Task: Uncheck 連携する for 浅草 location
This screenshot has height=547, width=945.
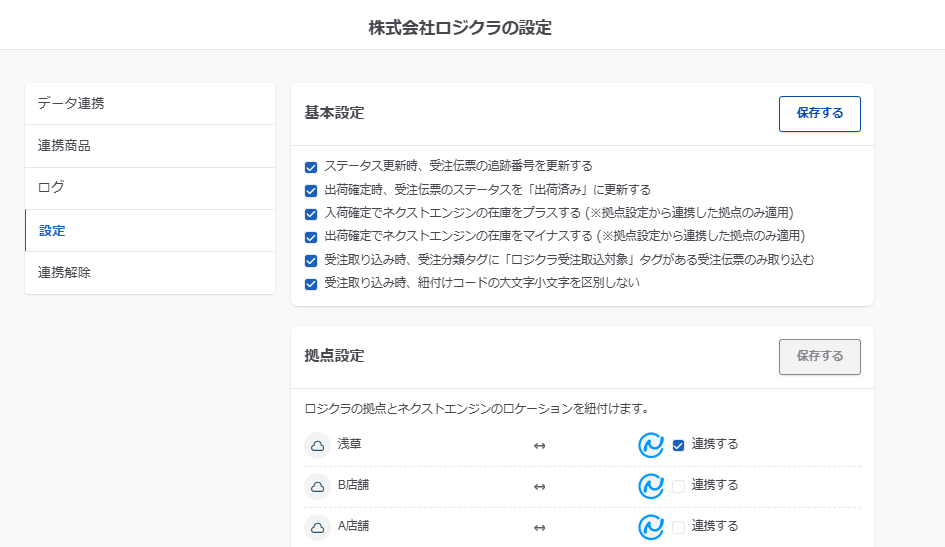Action: pos(679,445)
